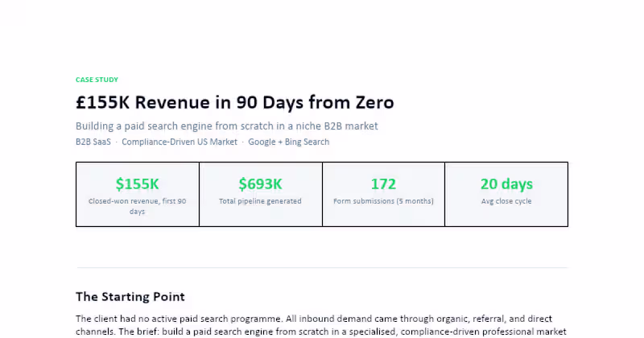Click the Total pipeline generated caption
The image size is (644, 338).
(x=260, y=201)
